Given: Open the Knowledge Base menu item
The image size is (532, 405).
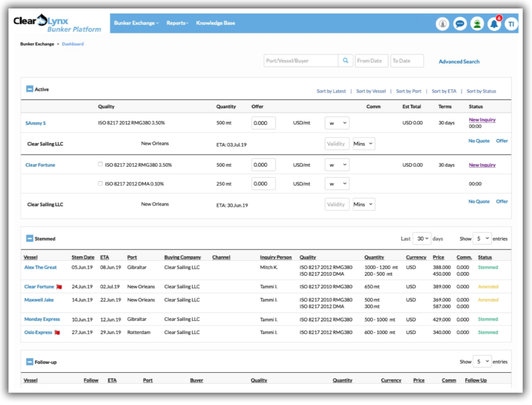Looking at the screenshot, I should click(215, 23).
